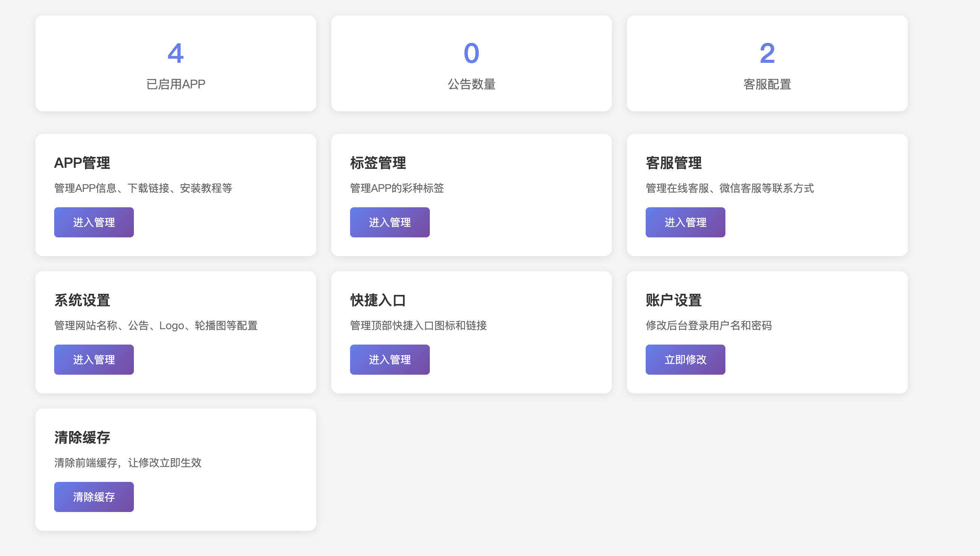Click the number 0 under the announcements card
Viewport: 980px width, 556px height.
(x=472, y=53)
